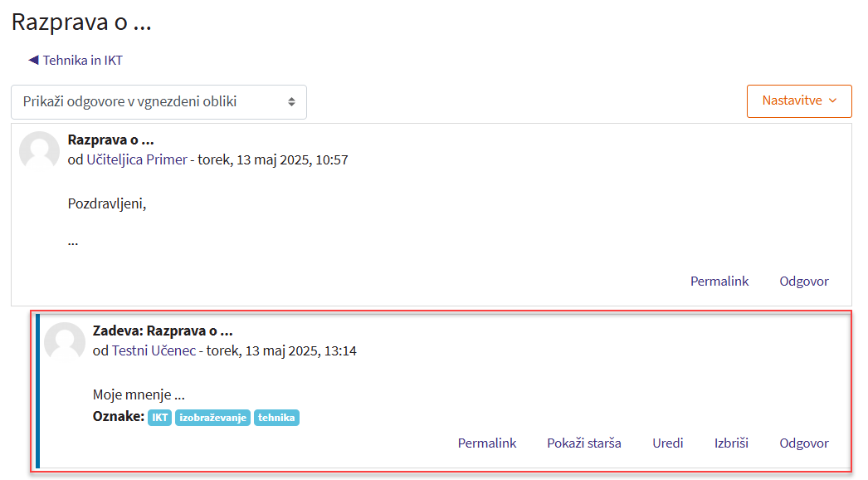868x480 pixels.
Task: Click Odgovor on Testni Učenec's reply
Action: (x=803, y=443)
